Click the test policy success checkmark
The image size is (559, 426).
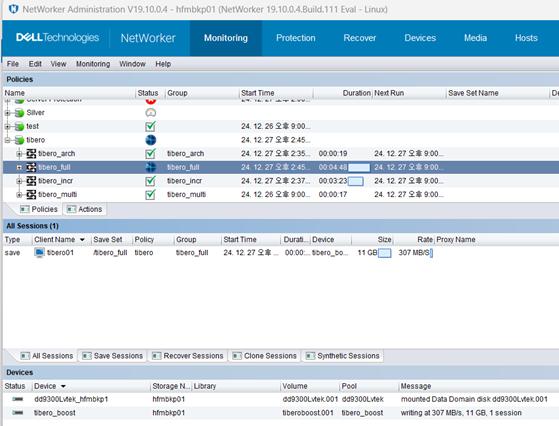[150, 126]
